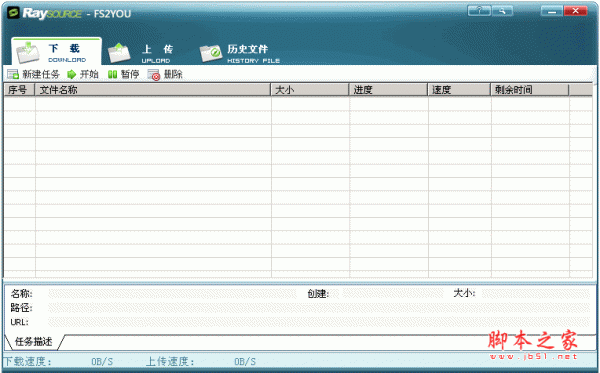
Task: Sort by the 文件名称 column header
Action: point(153,90)
